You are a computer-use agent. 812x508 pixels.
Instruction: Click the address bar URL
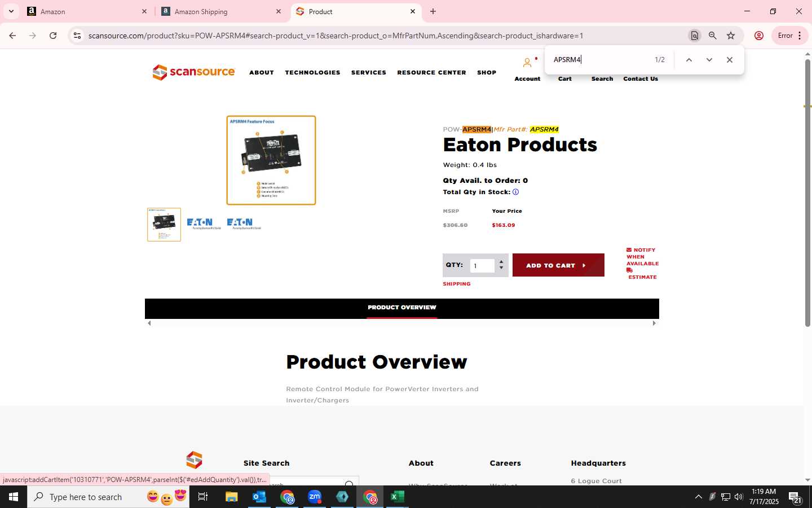click(x=336, y=36)
